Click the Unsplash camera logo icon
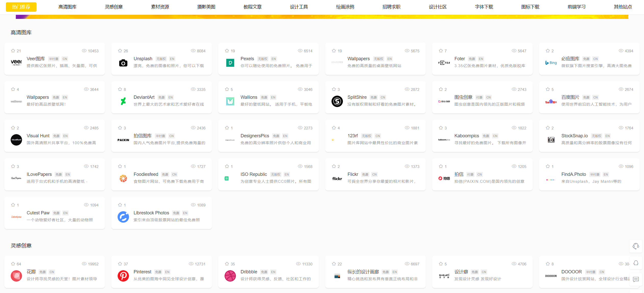644x293 pixels. tap(123, 63)
